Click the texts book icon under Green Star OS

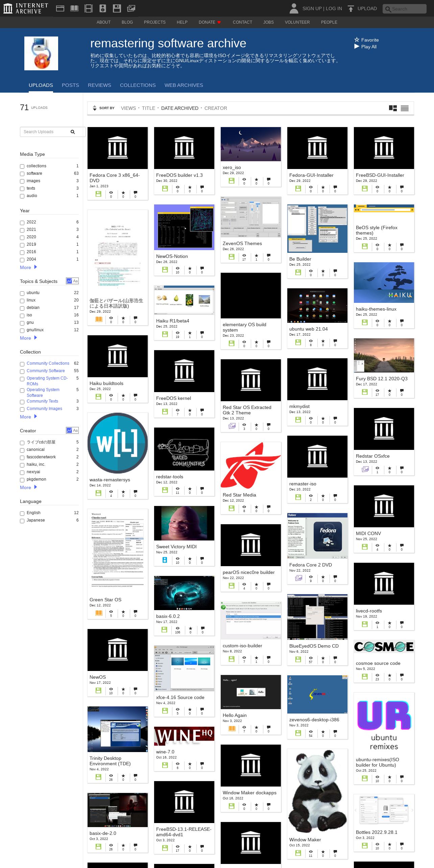coord(99,613)
